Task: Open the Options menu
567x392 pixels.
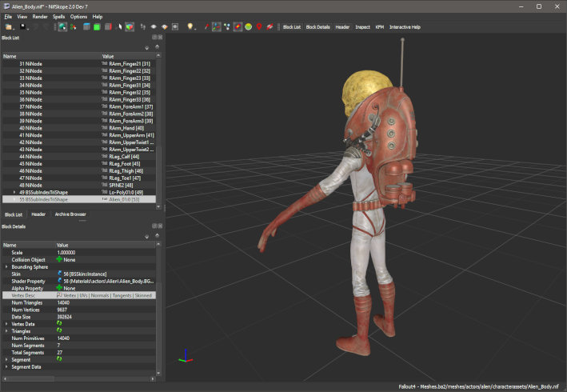Action: [78, 17]
